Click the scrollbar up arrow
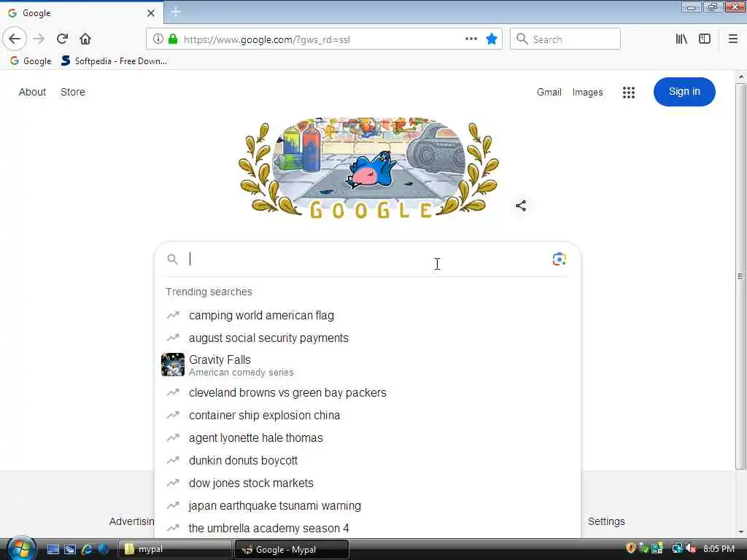 (x=741, y=76)
